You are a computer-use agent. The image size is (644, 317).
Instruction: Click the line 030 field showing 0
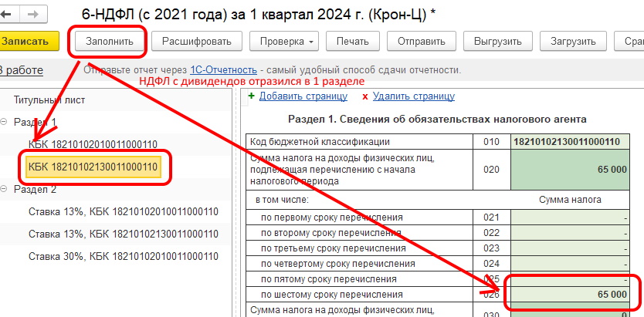tap(570, 310)
